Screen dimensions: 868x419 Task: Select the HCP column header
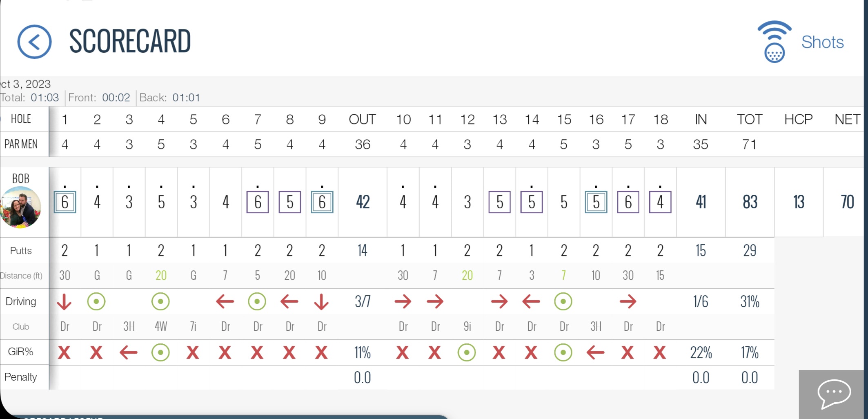[798, 119]
